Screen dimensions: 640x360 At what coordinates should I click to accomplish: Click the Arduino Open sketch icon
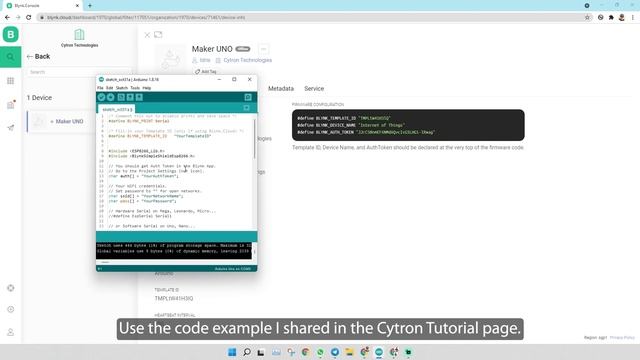(130, 97)
